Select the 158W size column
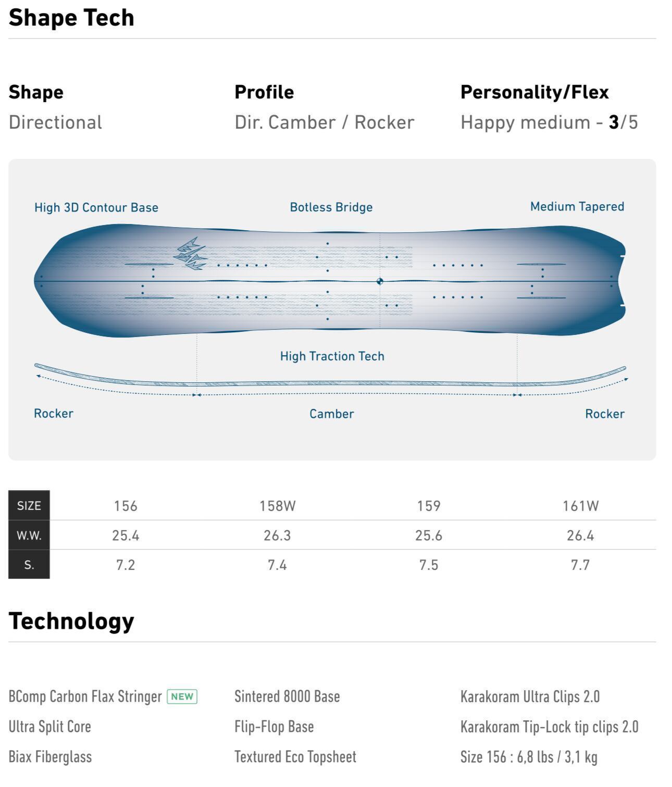The image size is (672, 787). point(277,506)
